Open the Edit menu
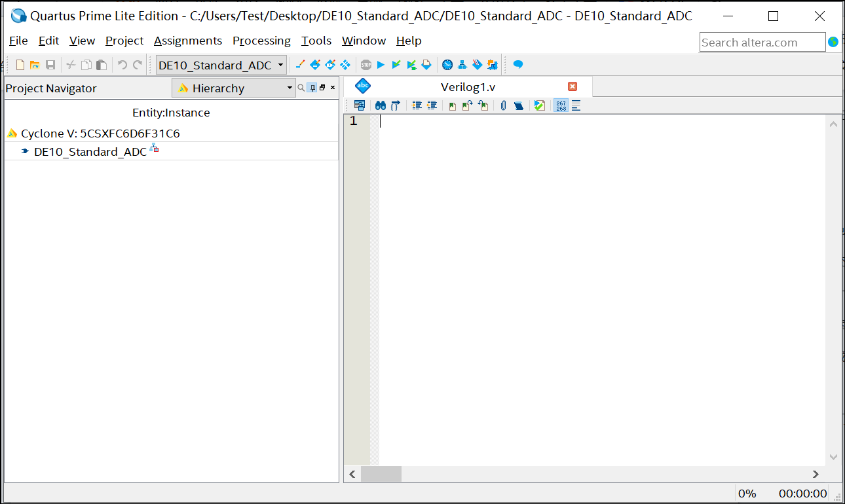 48,41
